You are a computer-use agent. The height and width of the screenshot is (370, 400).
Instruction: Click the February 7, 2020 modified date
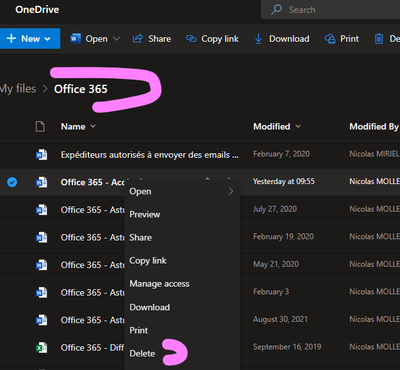[x=281, y=154]
